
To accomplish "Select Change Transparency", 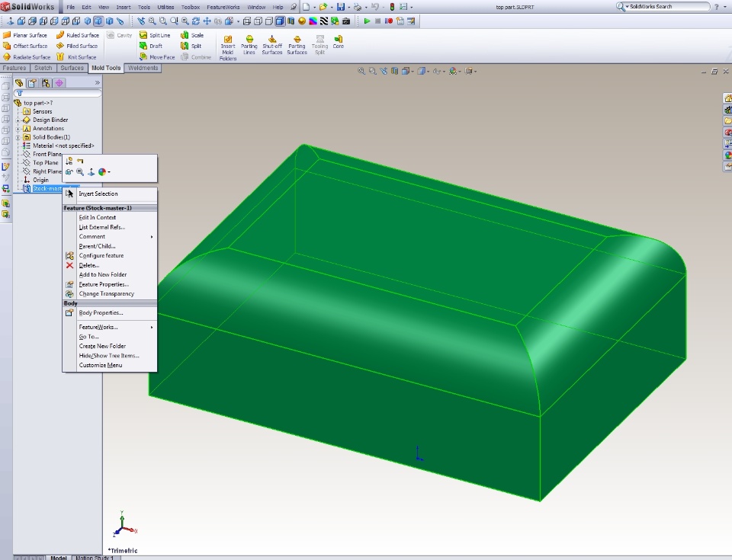I will click(107, 294).
